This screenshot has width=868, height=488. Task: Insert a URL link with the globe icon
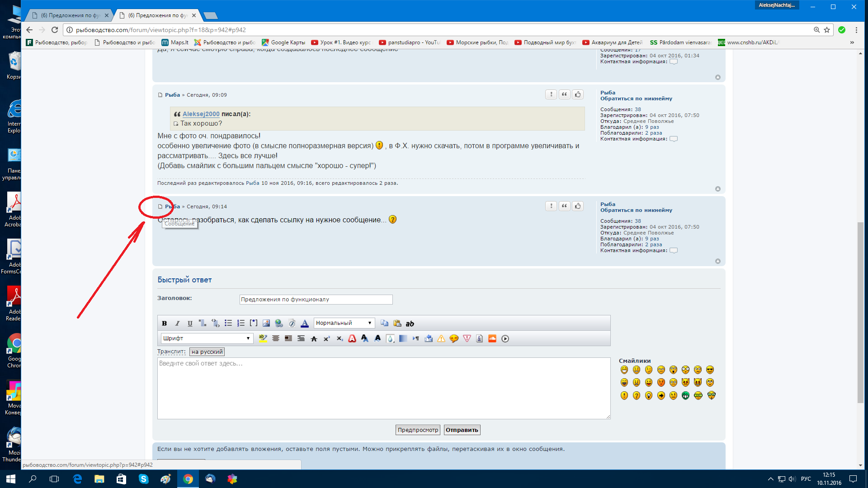coord(278,323)
